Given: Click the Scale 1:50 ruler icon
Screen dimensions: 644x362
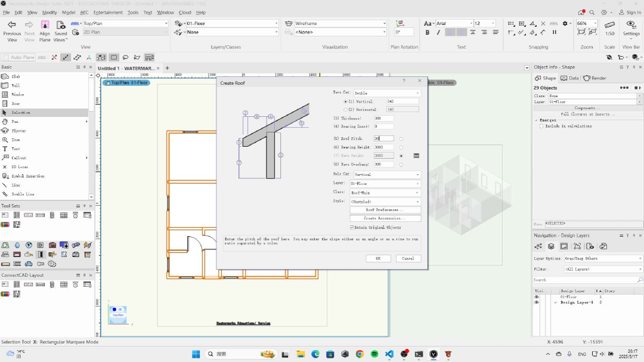Looking at the screenshot, I should [x=609, y=26].
